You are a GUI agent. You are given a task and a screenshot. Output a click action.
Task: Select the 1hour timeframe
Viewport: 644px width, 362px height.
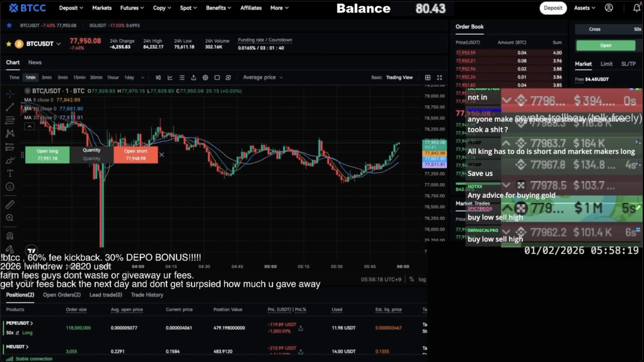[x=113, y=77]
